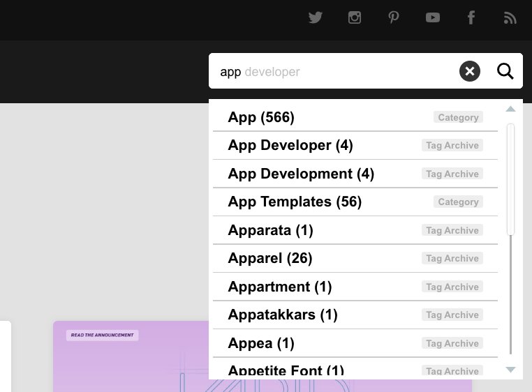The image size is (532, 392).
Task: Choose the 'Appetite Font (1)' suggestion
Action: tap(355, 368)
